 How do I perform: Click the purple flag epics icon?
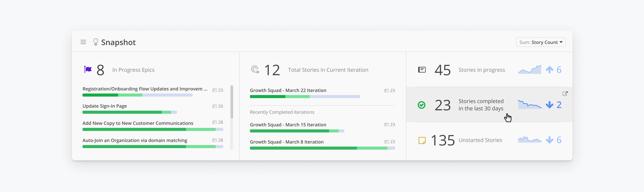88,69
